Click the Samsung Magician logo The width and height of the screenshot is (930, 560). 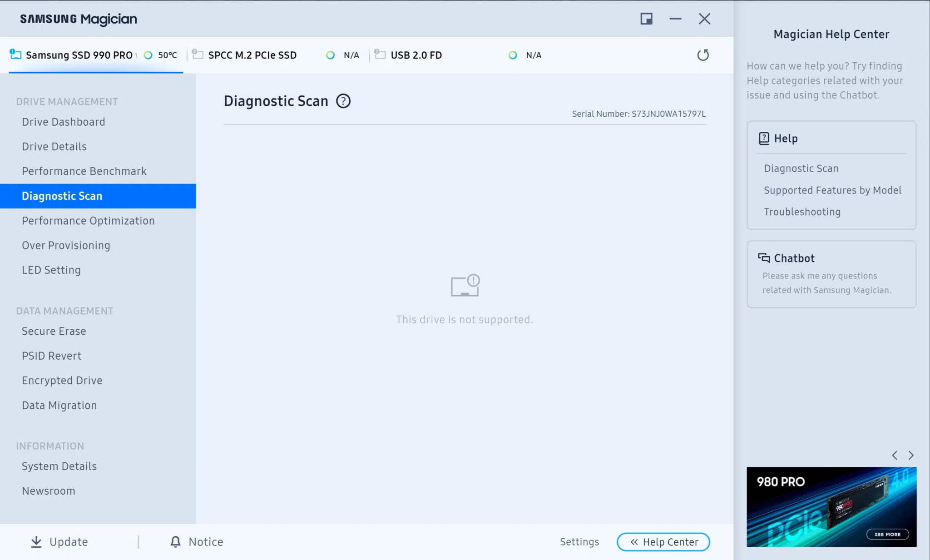pyautogui.click(x=79, y=19)
